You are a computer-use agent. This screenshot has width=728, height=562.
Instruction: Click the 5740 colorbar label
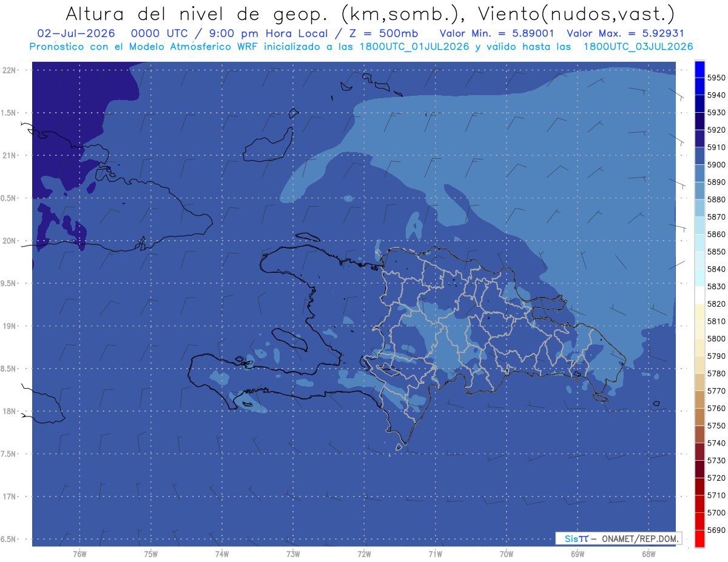716,443
